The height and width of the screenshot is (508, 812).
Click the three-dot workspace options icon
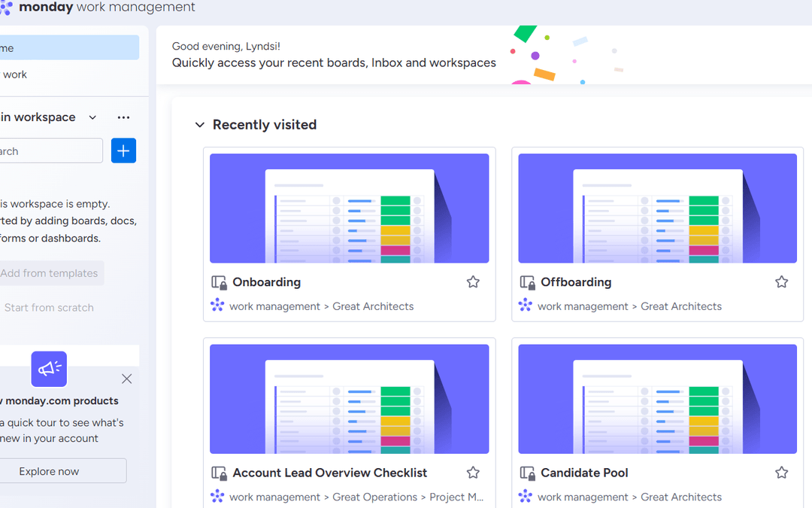click(123, 117)
